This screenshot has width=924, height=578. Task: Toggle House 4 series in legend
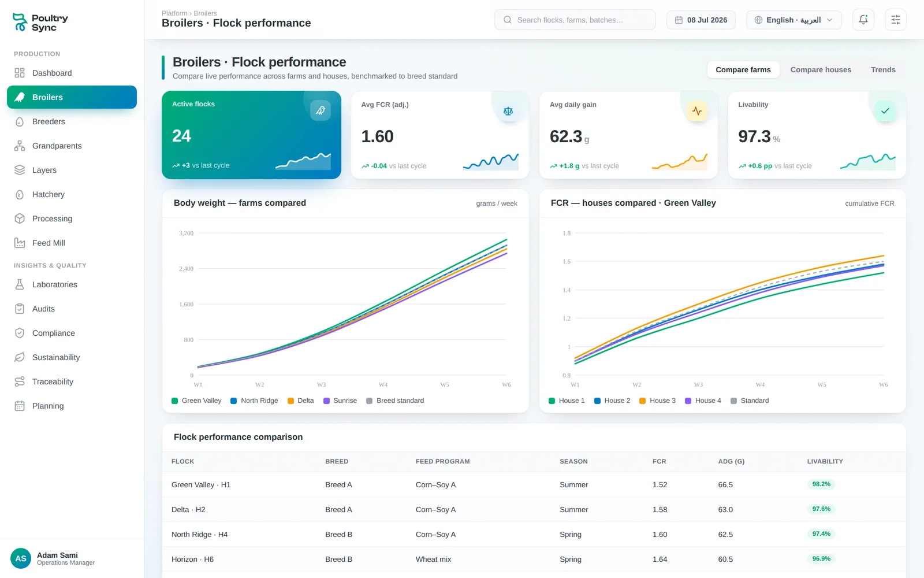[703, 401]
